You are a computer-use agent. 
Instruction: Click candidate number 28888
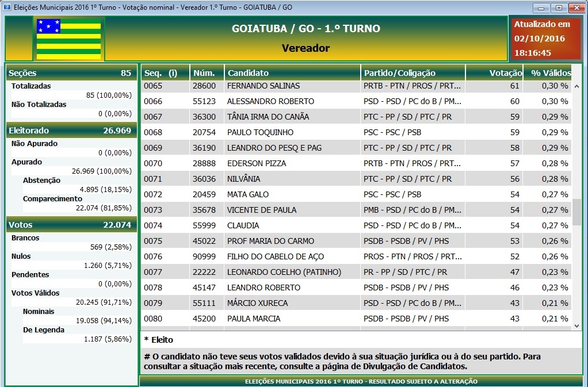pos(204,163)
